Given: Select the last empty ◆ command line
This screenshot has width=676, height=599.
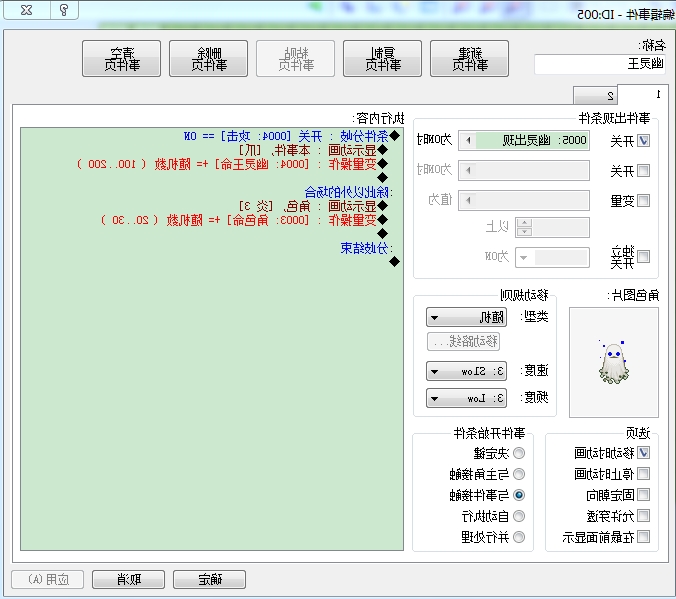Looking at the screenshot, I should (x=394, y=262).
